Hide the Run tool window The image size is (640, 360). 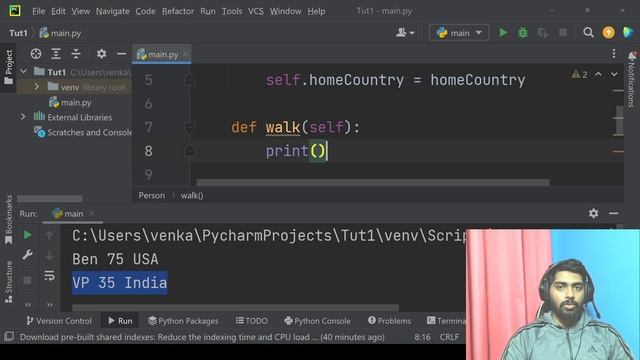[613, 213]
